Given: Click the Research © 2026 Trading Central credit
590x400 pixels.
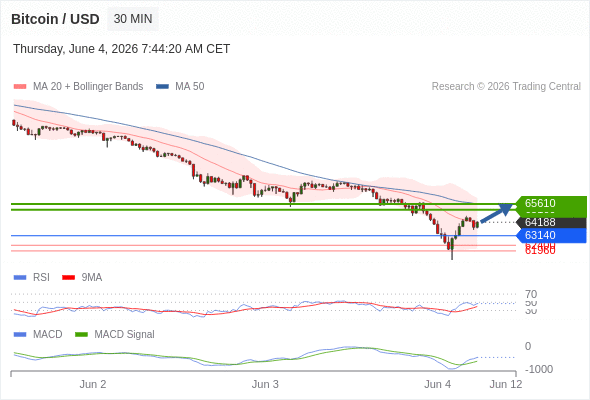Looking at the screenshot, I should (506, 87).
